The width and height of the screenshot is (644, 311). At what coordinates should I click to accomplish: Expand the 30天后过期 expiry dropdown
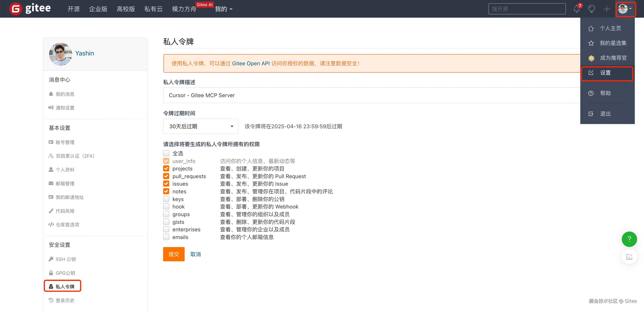coord(201,126)
